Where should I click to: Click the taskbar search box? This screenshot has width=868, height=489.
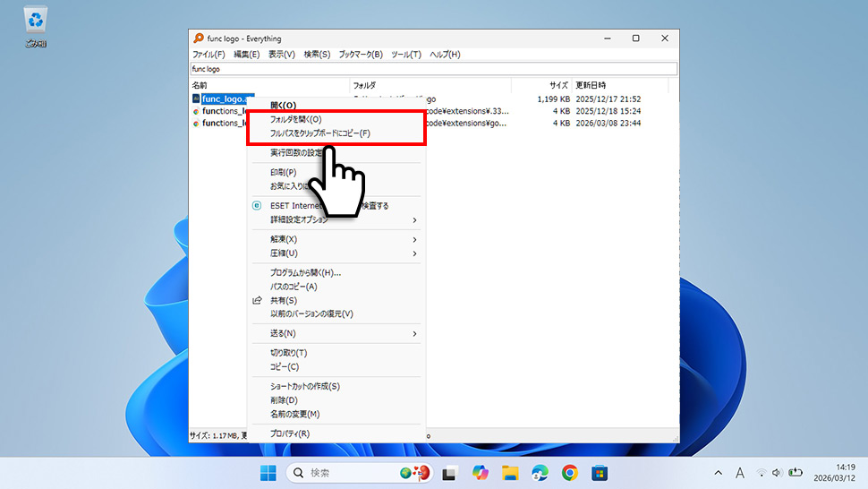click(x=359, y=473)
